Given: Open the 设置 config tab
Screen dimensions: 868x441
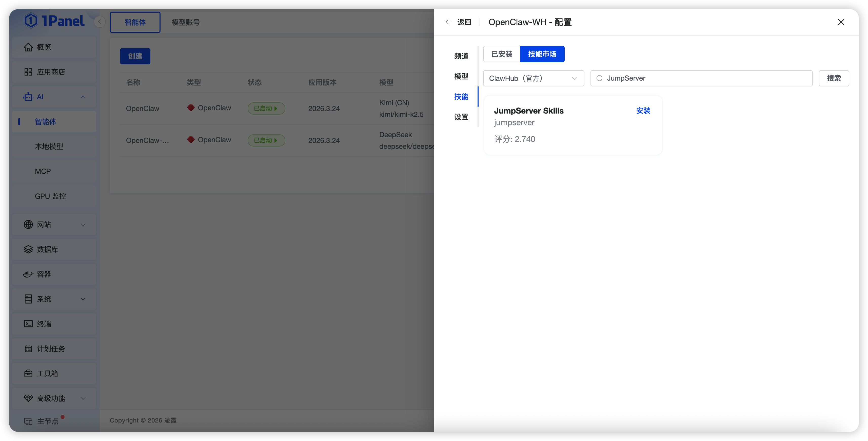Looking at the screenshot, I should 461,117.
